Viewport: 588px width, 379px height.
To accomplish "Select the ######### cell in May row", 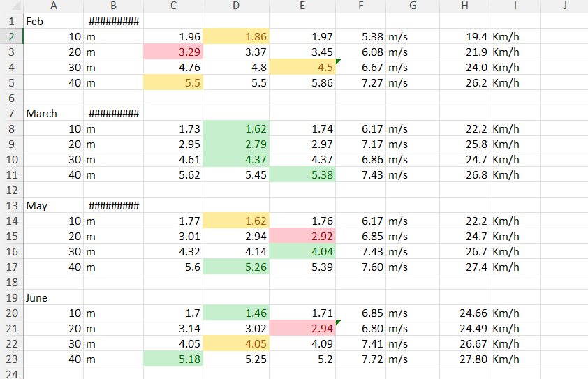I will 113,205.
